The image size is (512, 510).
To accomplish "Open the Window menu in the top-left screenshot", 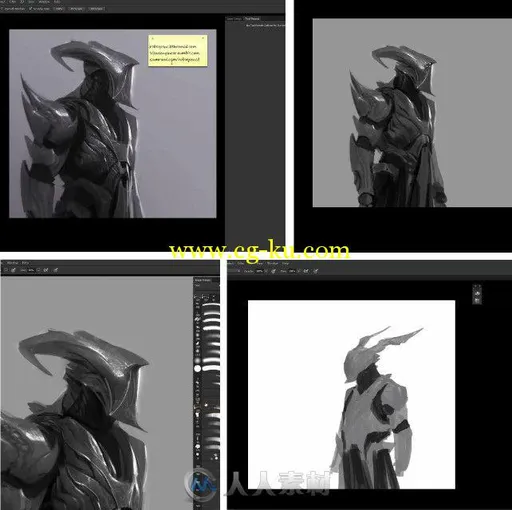I will click(x=44, y=2).
